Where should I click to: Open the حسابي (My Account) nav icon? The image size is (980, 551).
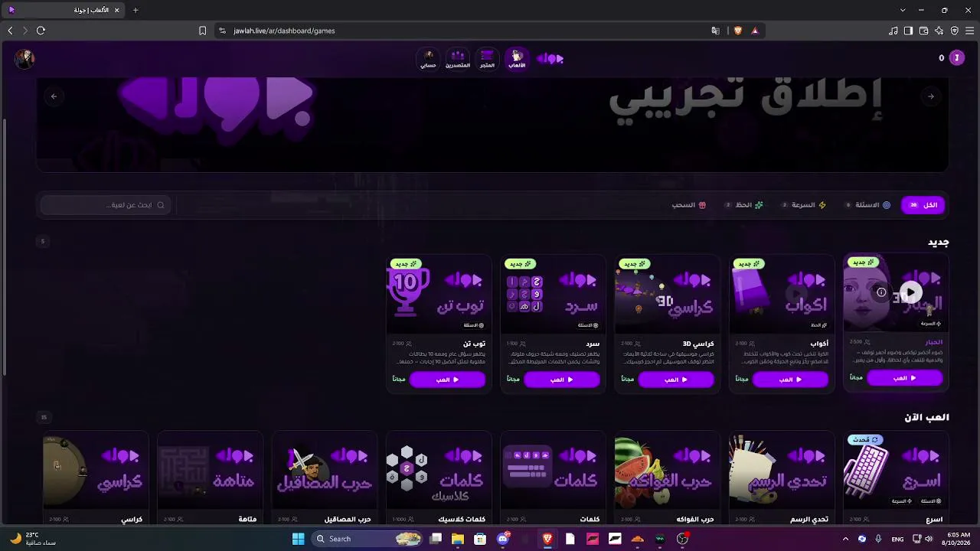[x=428, y=58]
